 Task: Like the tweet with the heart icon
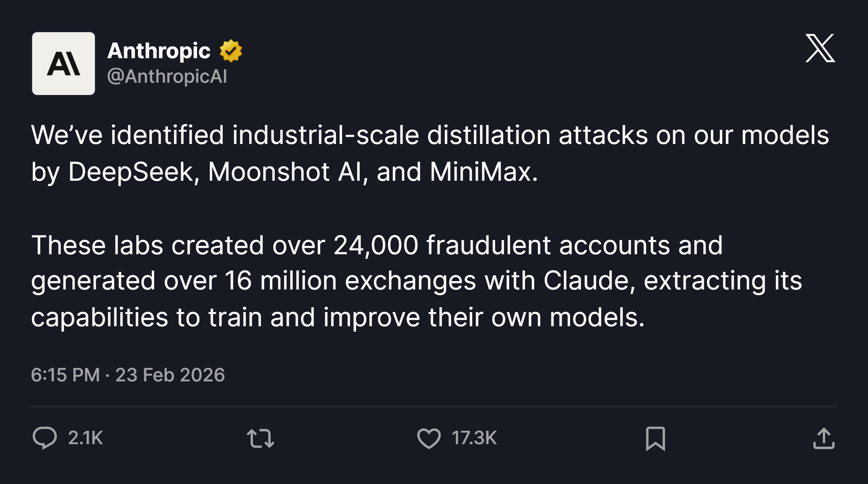(429, 438)
